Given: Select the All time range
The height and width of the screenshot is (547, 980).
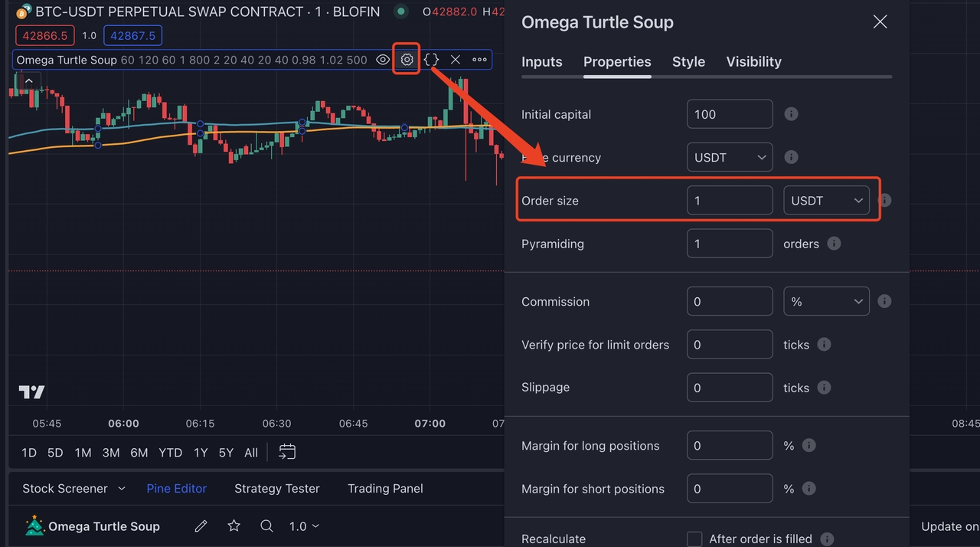Looking at the screenshot, I should [251, 453].
